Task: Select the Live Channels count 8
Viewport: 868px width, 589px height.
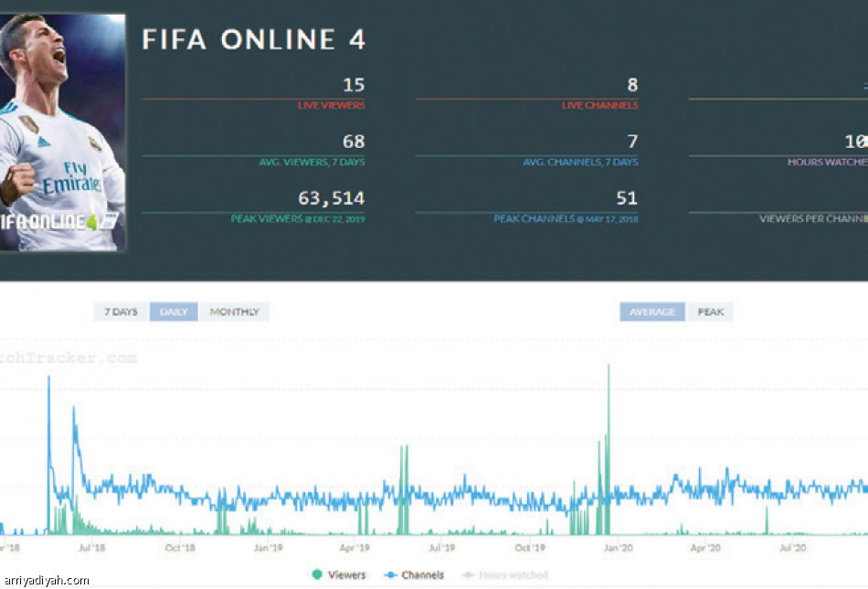Action: click(631, 85)
